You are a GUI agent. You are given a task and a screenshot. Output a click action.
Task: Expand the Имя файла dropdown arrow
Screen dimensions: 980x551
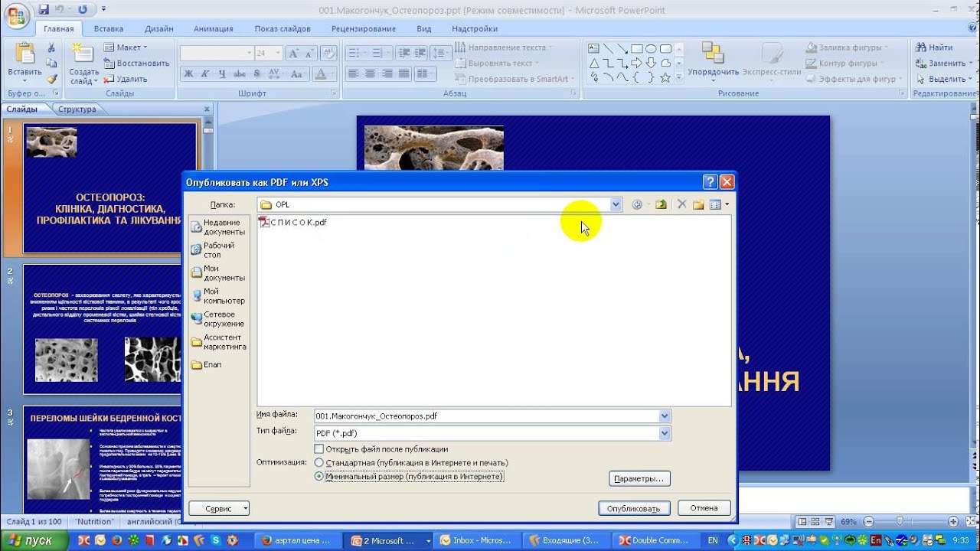pos(665,416)
